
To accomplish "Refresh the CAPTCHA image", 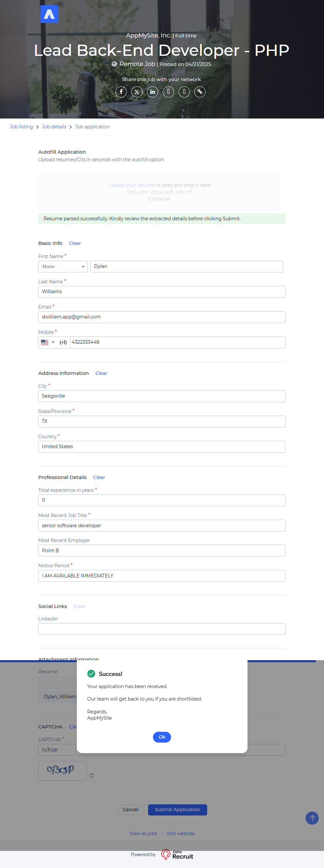I will point(92,776).
